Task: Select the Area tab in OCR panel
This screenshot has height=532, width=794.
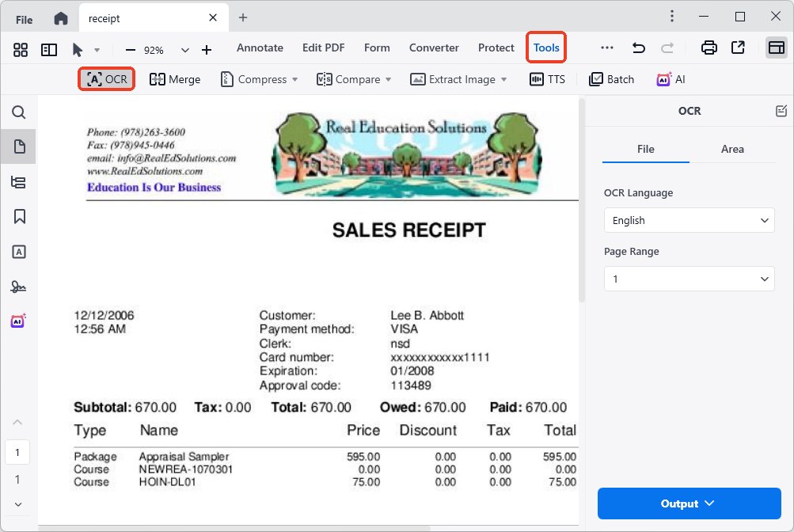Action: 732,149
